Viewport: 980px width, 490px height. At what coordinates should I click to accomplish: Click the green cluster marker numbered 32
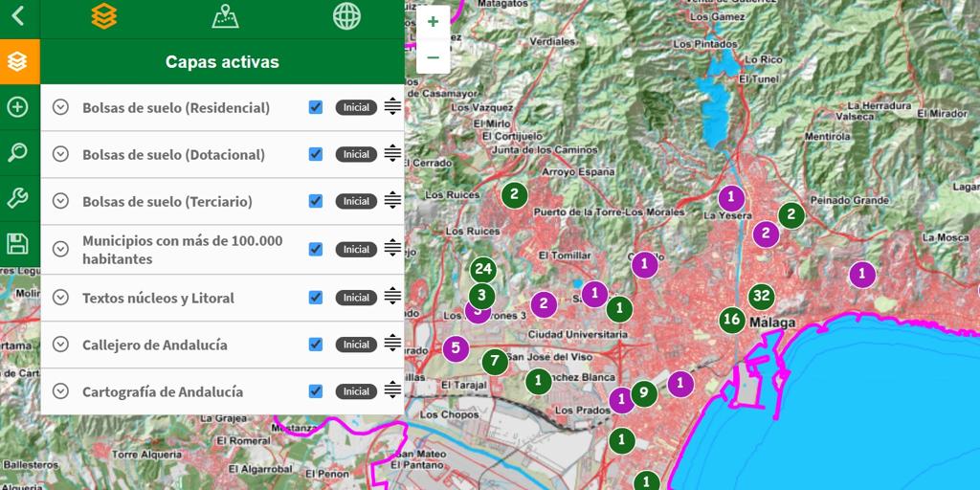(761, 295)
